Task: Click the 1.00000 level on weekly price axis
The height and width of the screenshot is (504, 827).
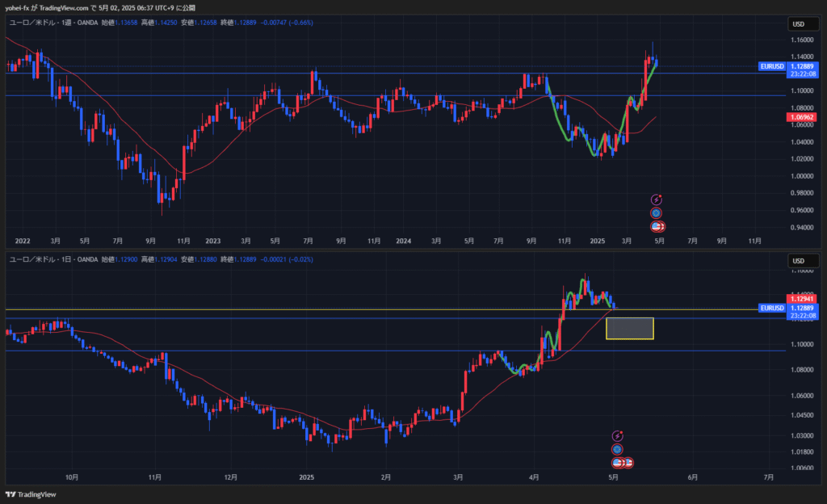Action: pos(802,176)
